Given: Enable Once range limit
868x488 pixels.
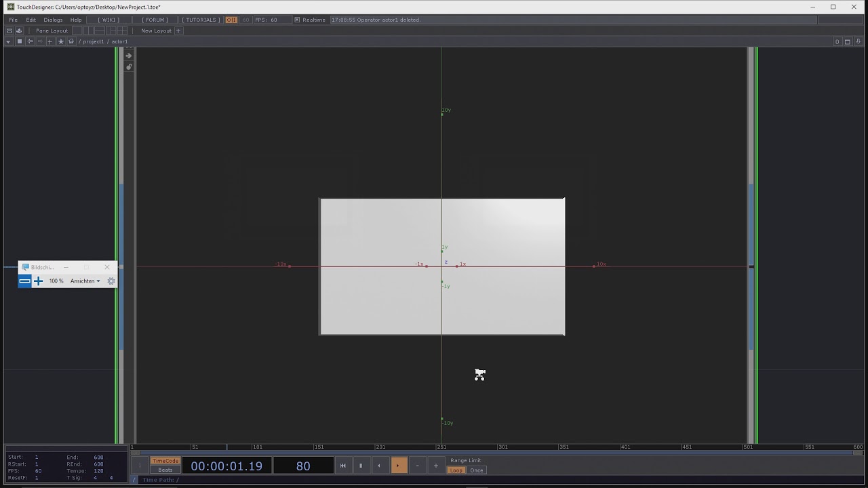Looking at the screenshot, I should (477, 470).
